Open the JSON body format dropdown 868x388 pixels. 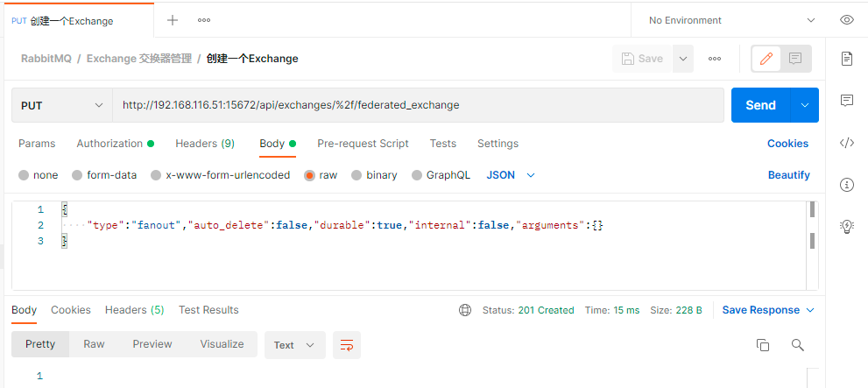pyautogui.click(x=511, y=175)
